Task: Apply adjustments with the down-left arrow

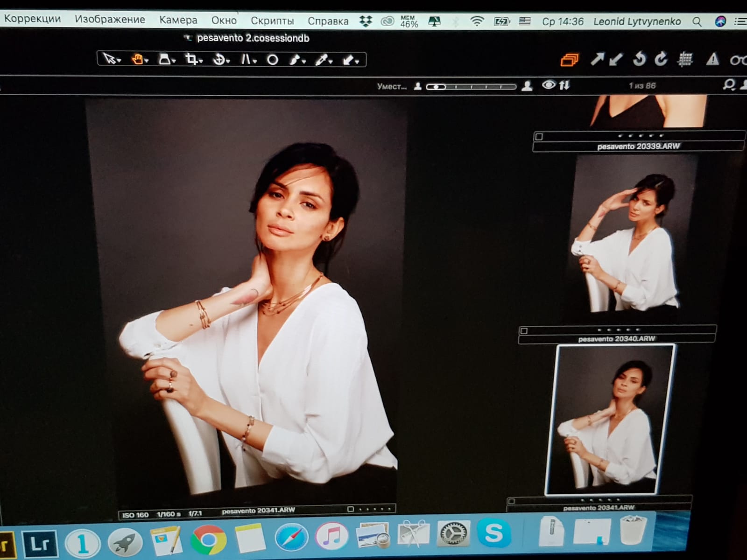Action: [x=616, y=59]
